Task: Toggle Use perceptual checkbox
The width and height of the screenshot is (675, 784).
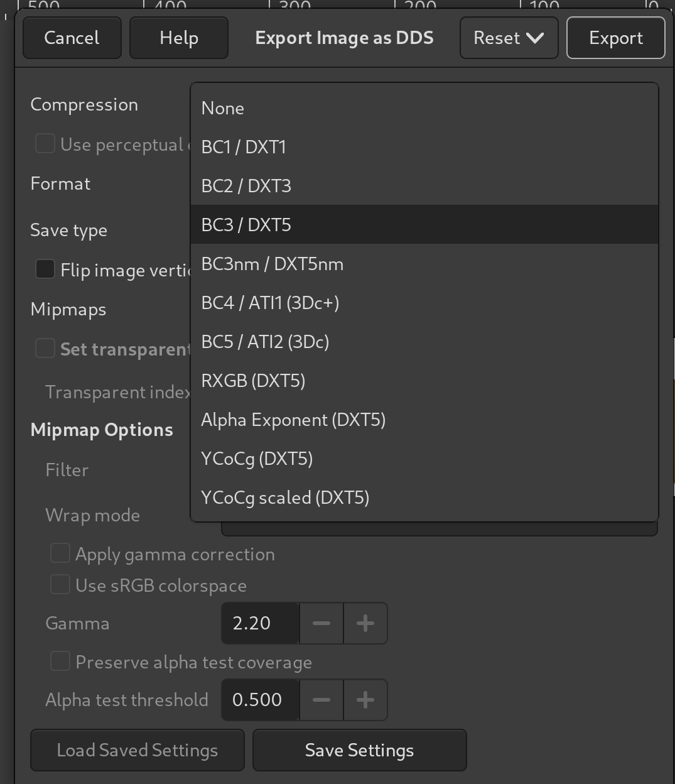Action: 45,144
